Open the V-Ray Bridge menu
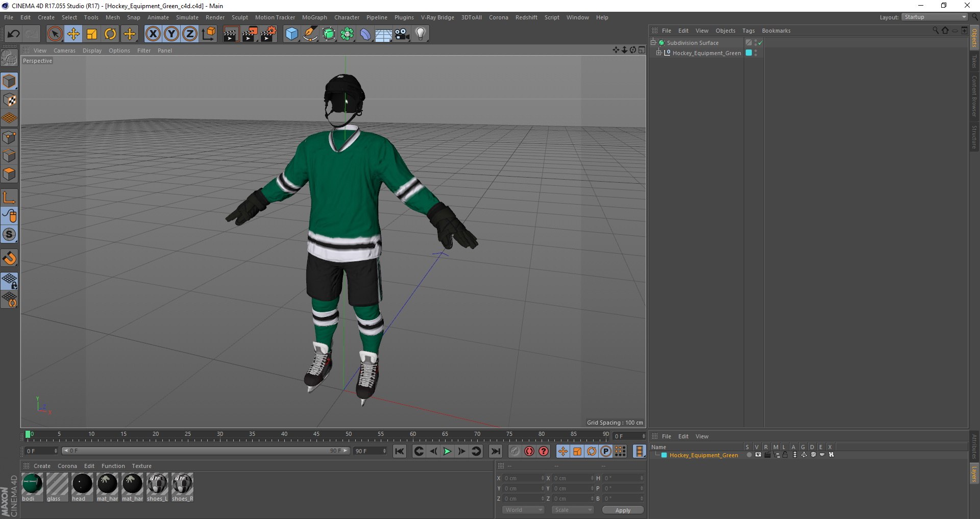 click(437, 17)
